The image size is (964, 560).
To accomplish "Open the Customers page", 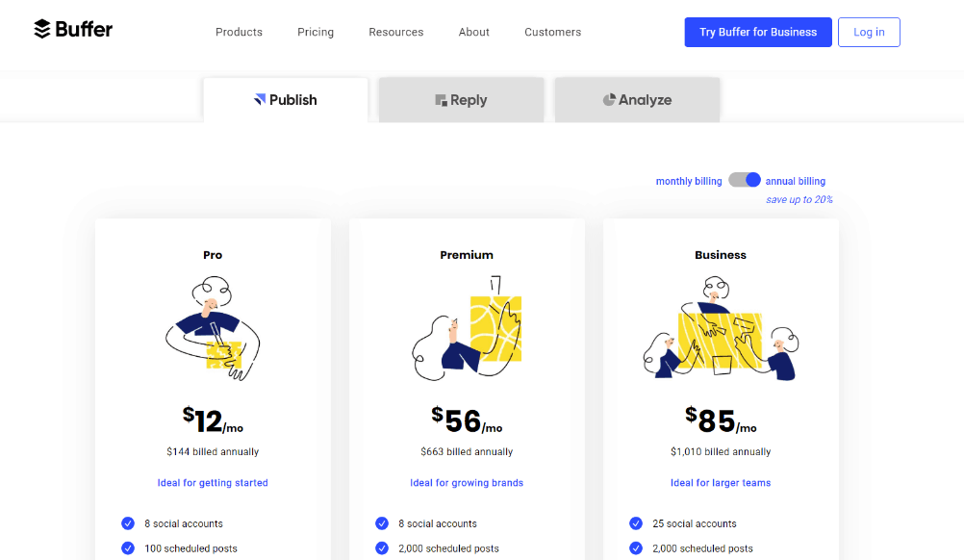I will [552, 32].
